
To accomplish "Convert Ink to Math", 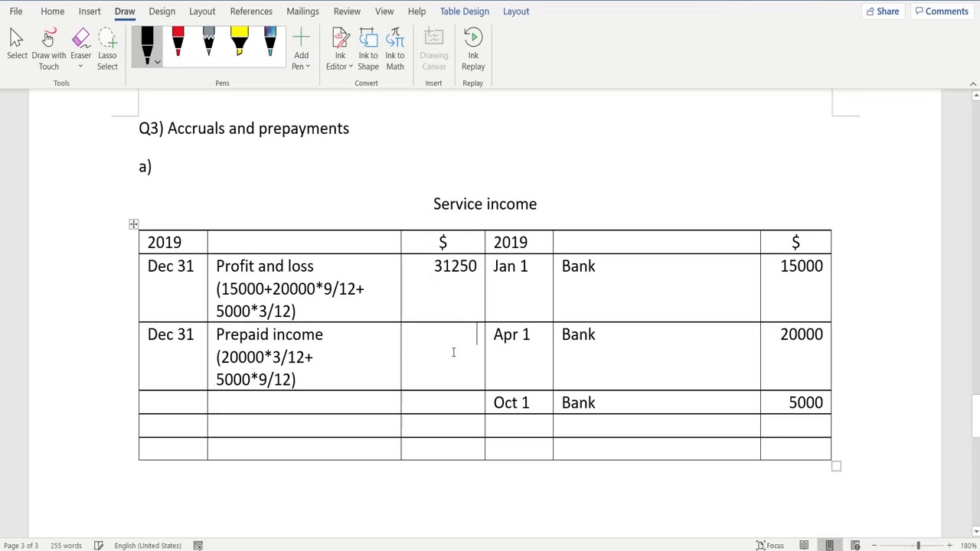I will 395,49.
